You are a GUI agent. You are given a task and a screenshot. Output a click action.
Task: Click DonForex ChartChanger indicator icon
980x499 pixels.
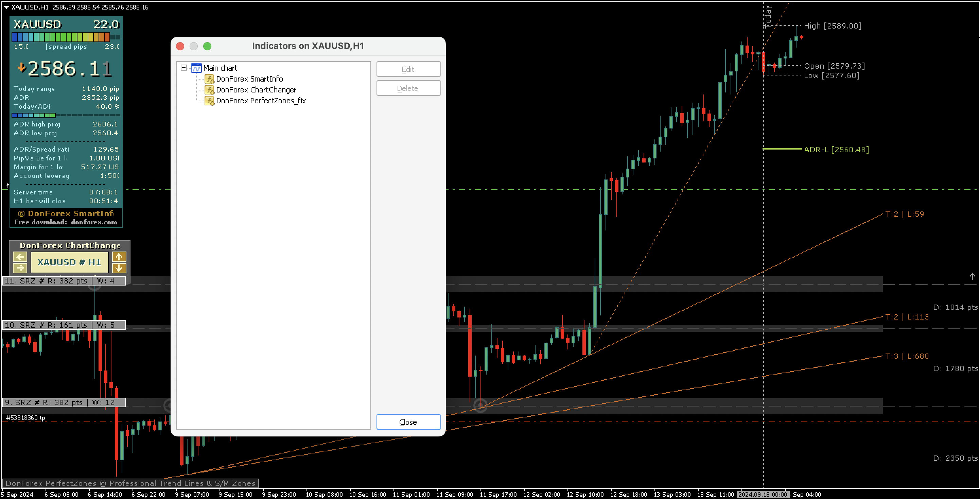tap(209, 90)
